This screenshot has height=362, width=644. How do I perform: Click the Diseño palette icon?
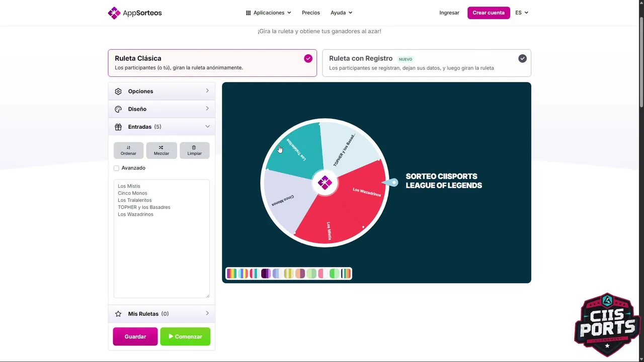pos(118,109)
